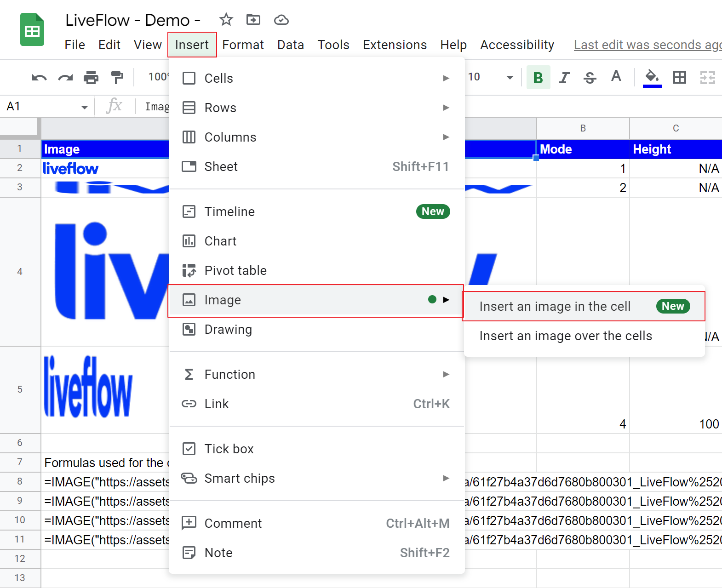Expand the Function submenu
Viewport: 722px width, 588px height.
click(316, 374)
